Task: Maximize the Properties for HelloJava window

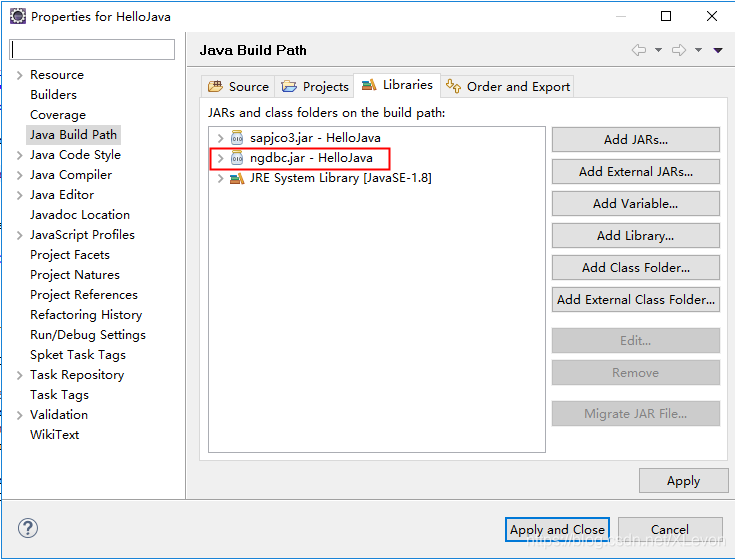Action: point(666,16)
